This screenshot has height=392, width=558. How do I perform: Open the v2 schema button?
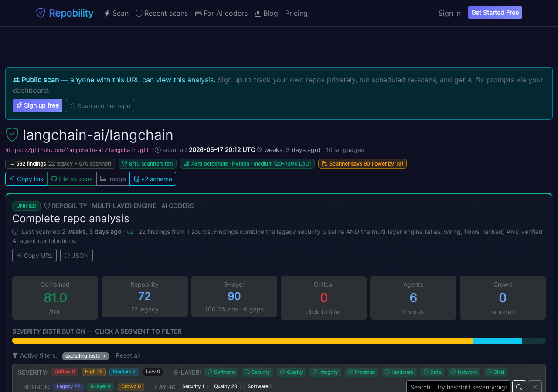153,179
